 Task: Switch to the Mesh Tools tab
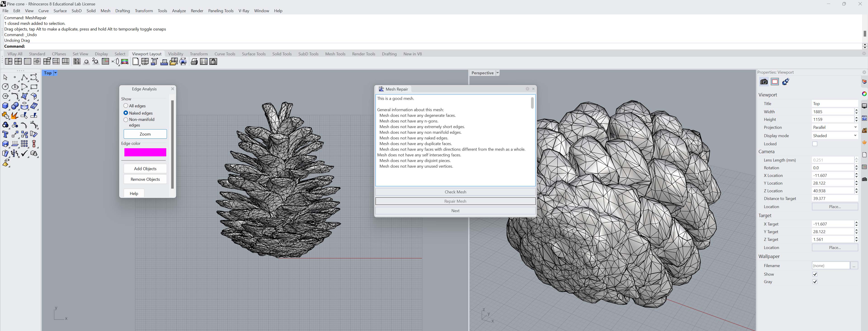pos(335,54)
